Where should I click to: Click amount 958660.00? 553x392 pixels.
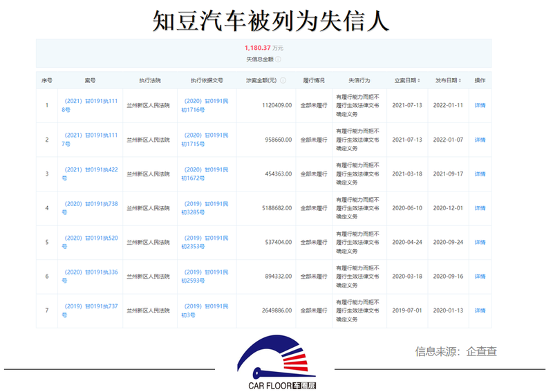(279, 140)
